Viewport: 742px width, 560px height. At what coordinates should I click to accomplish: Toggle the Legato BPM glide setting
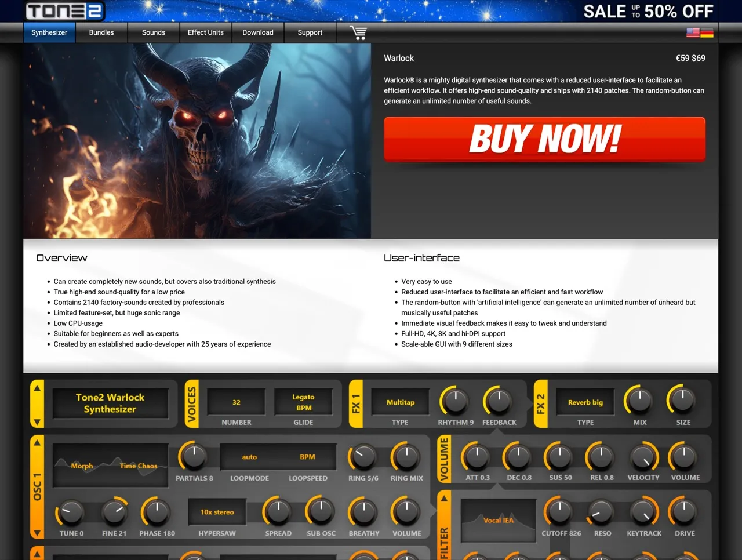pos(304,402)
